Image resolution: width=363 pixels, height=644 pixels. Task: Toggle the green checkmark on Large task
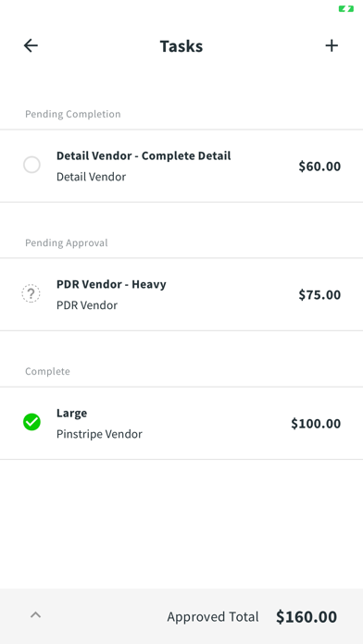[x=31, y=422]
